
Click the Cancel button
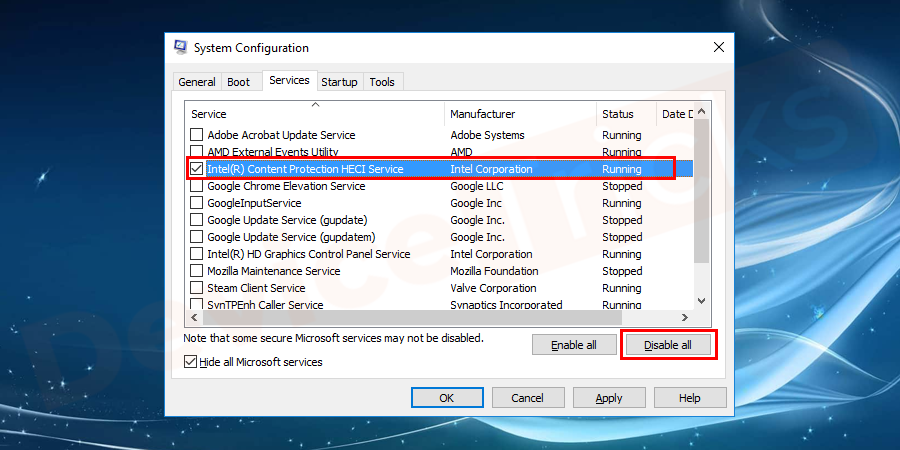528,398
